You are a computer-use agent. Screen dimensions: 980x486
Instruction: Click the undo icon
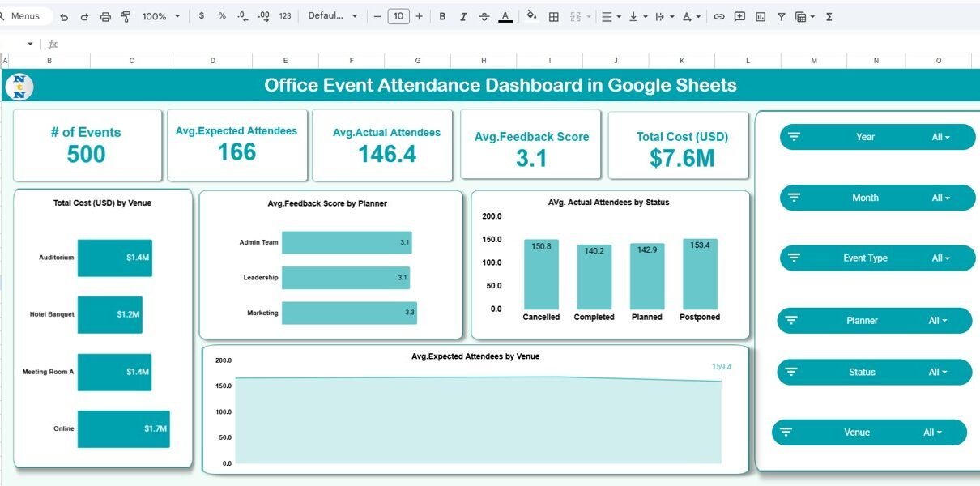[x=64, y=16]
